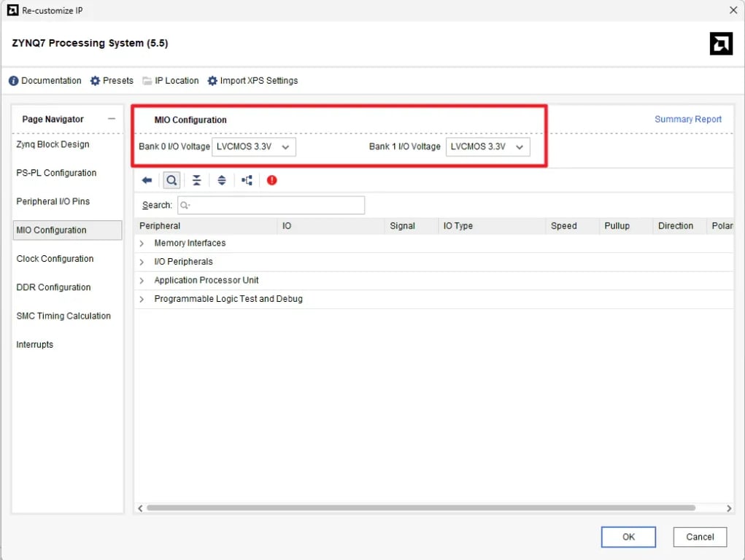Click the IO Type column header
This screenshot has height=560, width=745.
(x=492, y=226)
